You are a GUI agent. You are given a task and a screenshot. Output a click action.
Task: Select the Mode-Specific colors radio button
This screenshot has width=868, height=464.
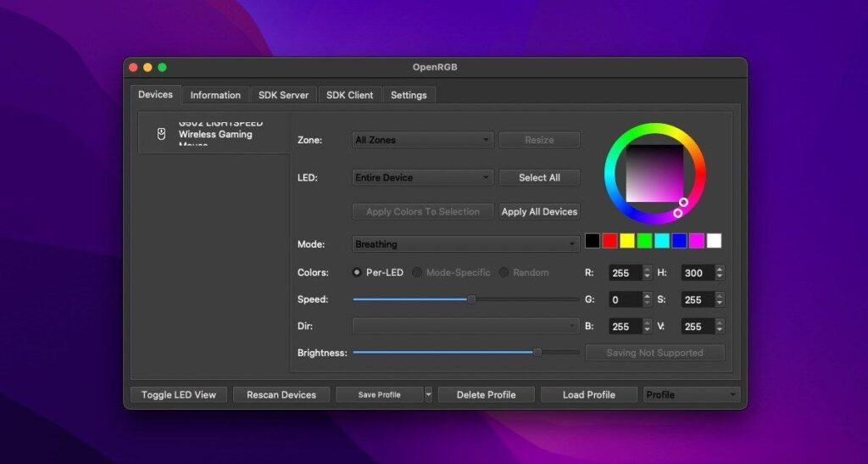417,272
